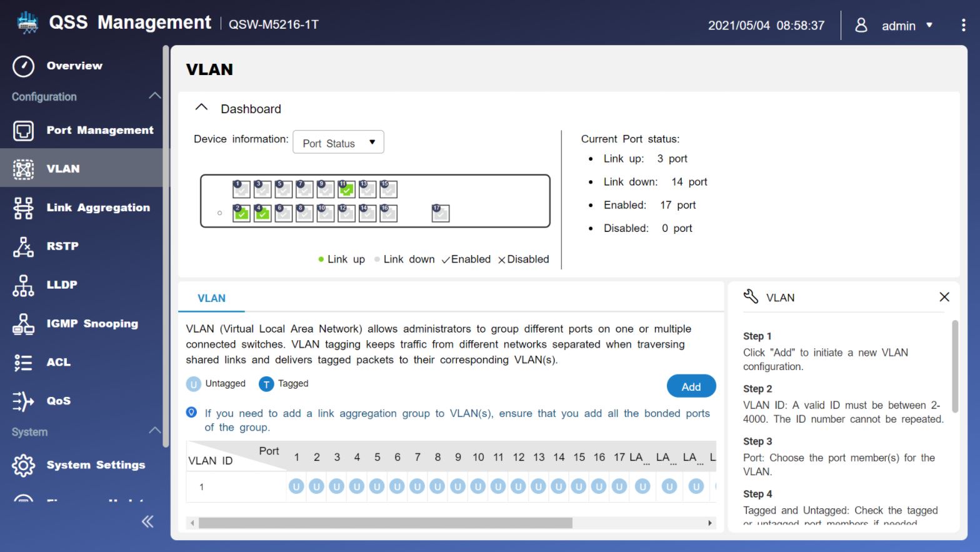Click the Untagged legend icon
Viewport: 980px width, 552px height.
(194, 384)
